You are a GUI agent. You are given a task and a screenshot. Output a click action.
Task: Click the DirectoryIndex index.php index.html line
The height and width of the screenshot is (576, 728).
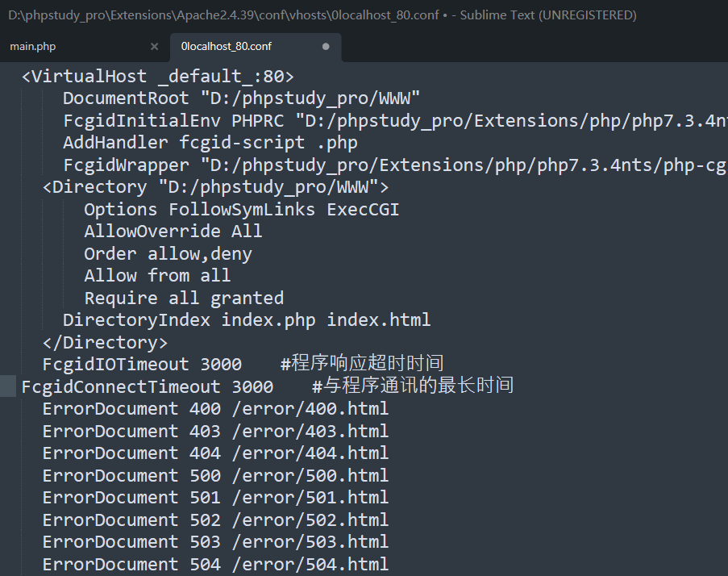pyautogui.click(x=247, y=320)
